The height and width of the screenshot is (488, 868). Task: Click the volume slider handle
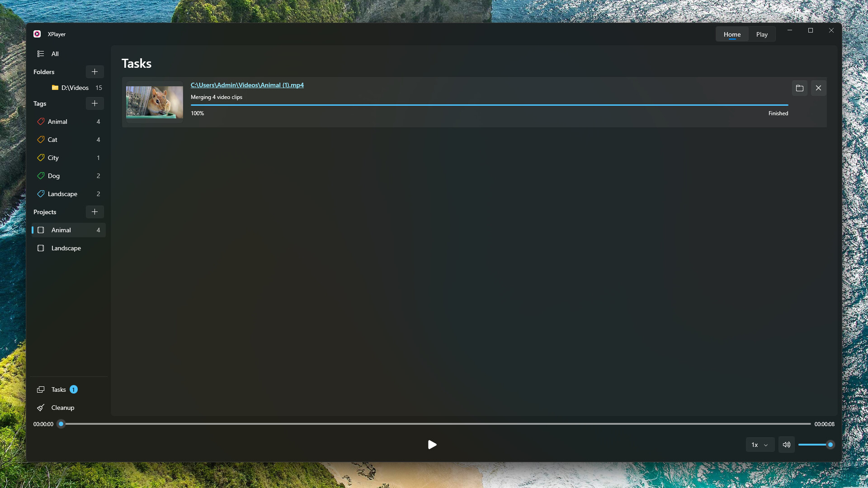[830, 445]
